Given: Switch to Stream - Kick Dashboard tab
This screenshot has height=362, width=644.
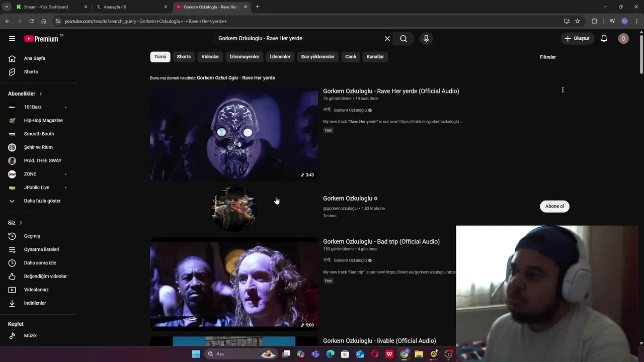Looking at the screenshot, I should tap(50, 7).
